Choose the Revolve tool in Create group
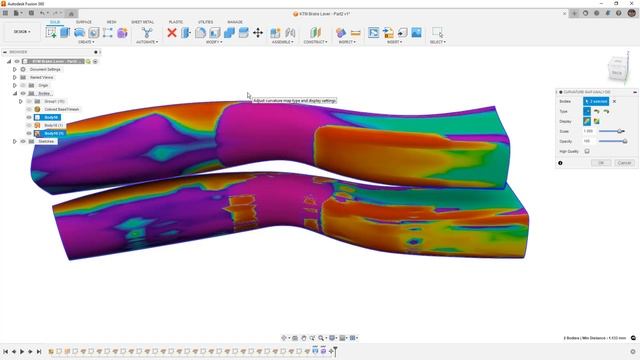This screenshot has width=640, height=360. click(80, 33)
